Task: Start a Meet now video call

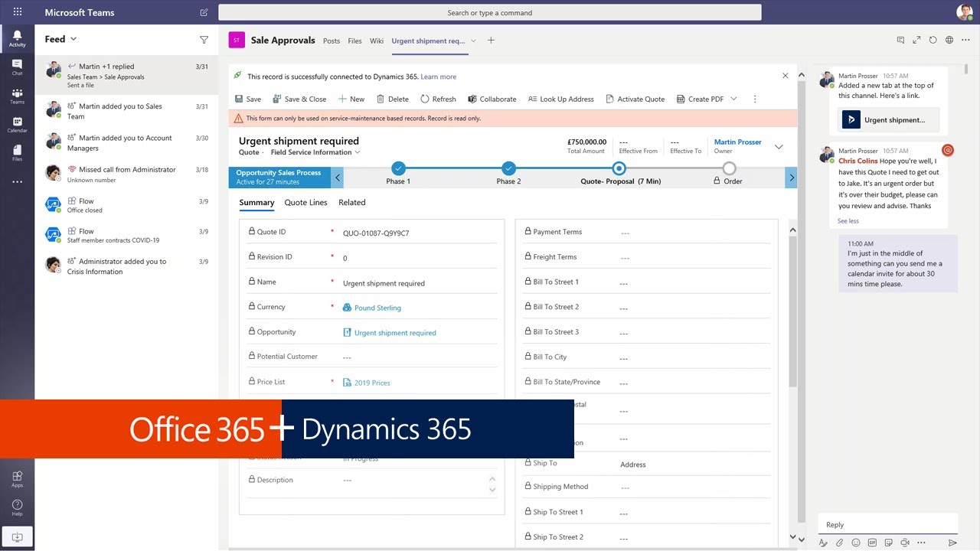Action: pyautogui.click(x=905, y=543)
